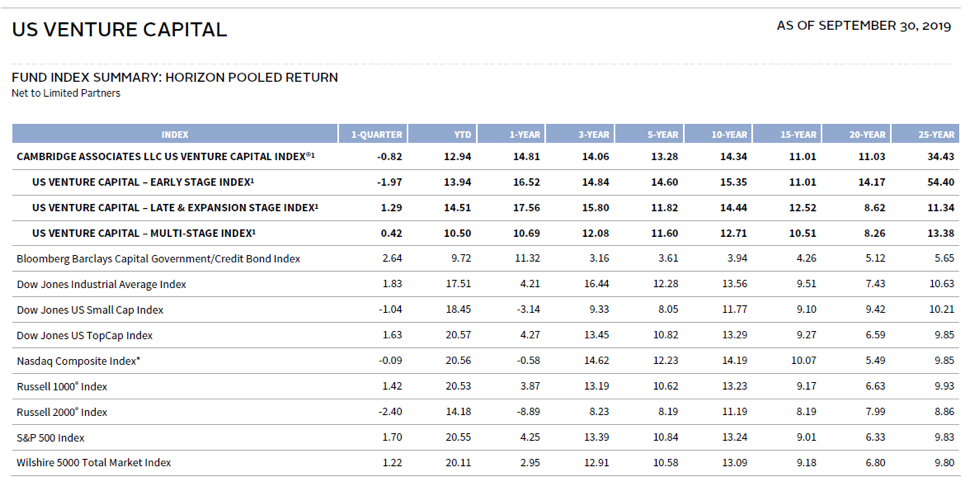Click Russell 2000 1-quarter value -2.40
Image resolution: width=974 pixels, height=485 pixels.
390,412
